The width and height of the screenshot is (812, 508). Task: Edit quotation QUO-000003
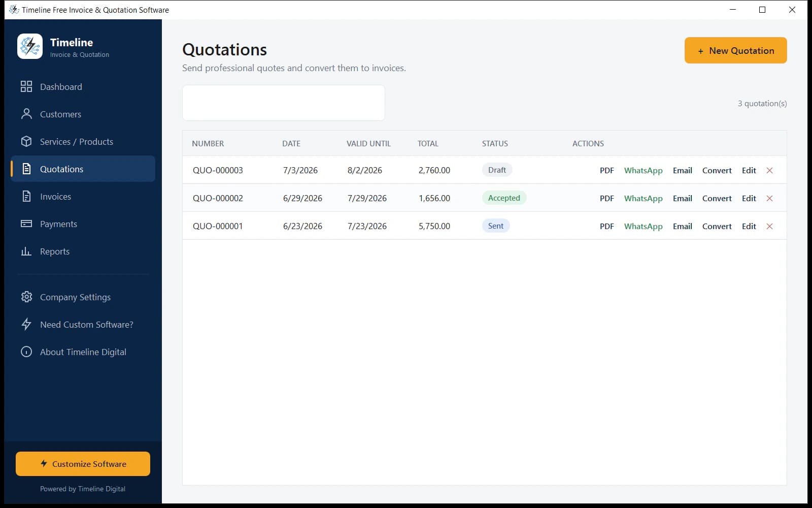pyautogui.click(x=749, y=170)
